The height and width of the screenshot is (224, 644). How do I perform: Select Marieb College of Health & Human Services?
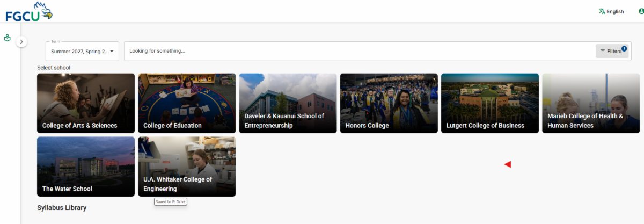[591, 103]
